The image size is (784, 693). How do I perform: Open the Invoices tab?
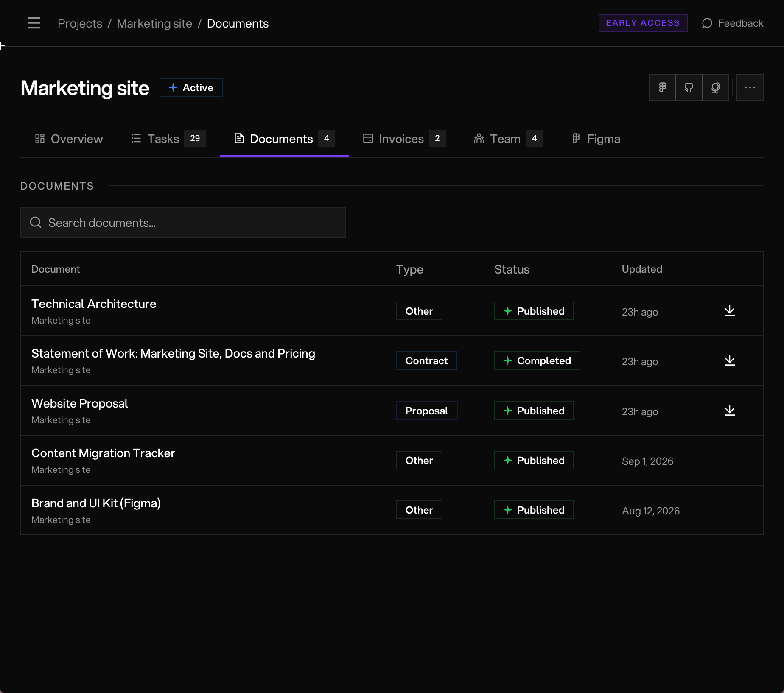404,139
